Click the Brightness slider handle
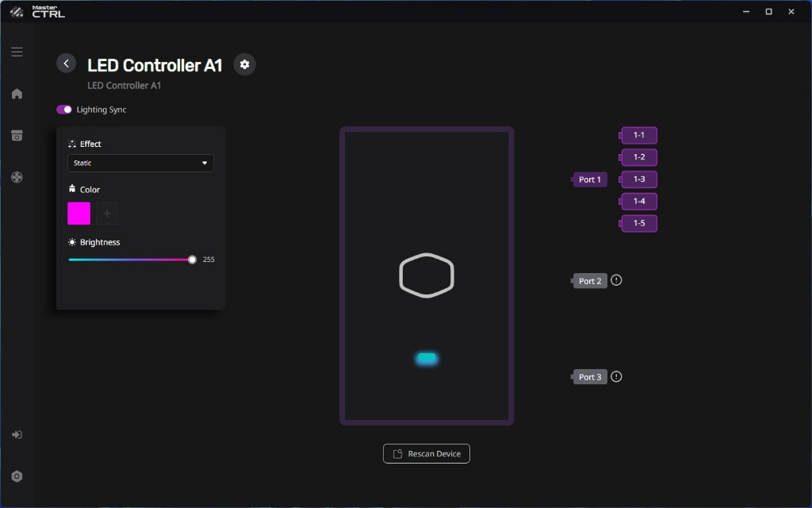 (192, 260)
